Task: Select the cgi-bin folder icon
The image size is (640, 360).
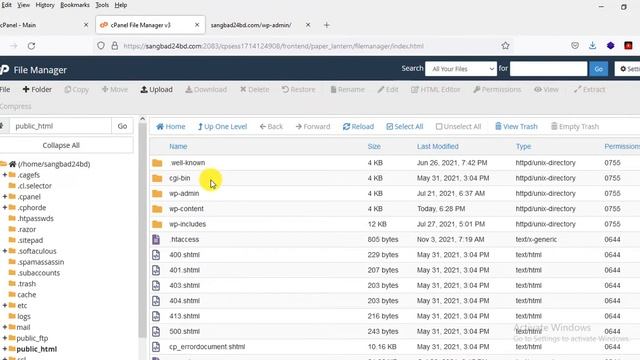Action: pyautogui.click(x=157, y=178)
